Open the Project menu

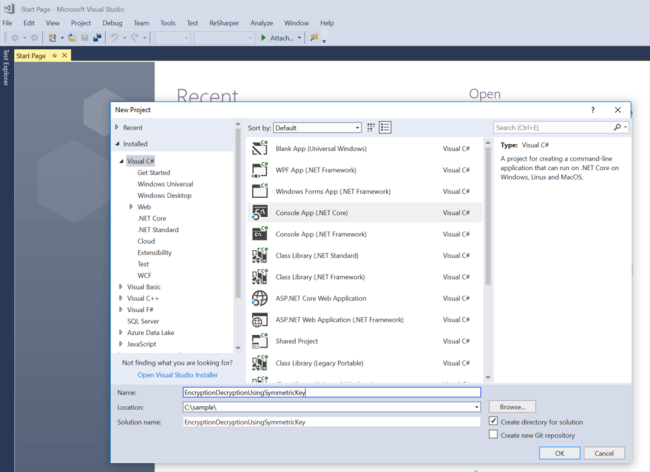coord(81,23)
